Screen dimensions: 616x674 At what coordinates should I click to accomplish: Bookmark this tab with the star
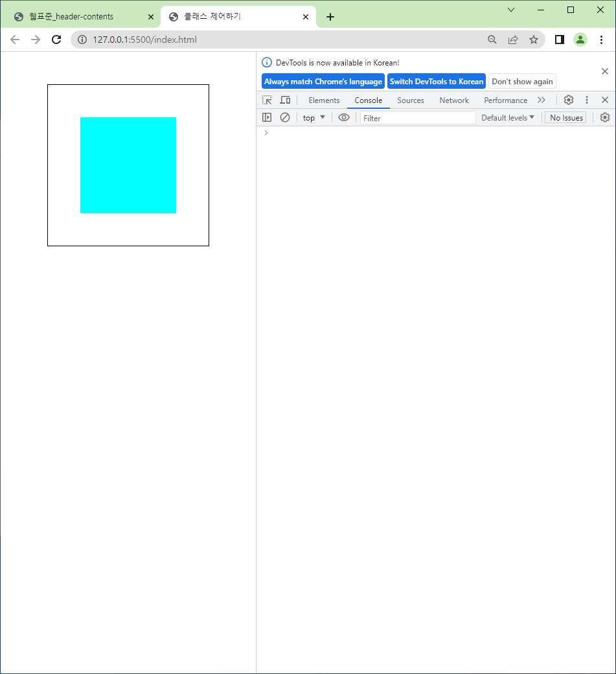[534, 40]
